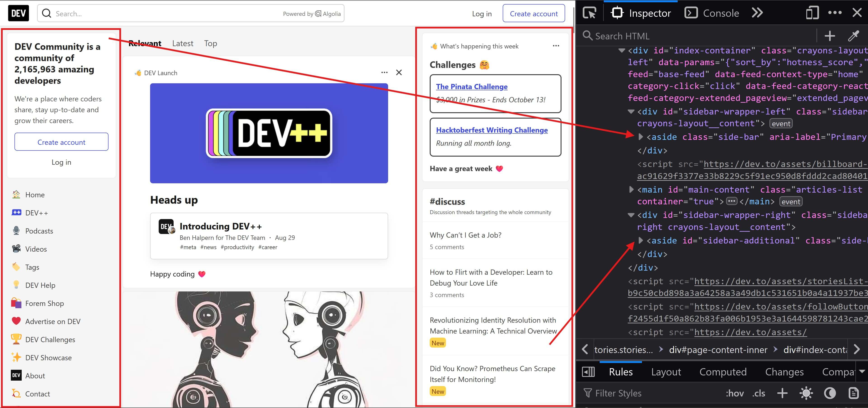Add a new style rule plus icon

(782, 393)
